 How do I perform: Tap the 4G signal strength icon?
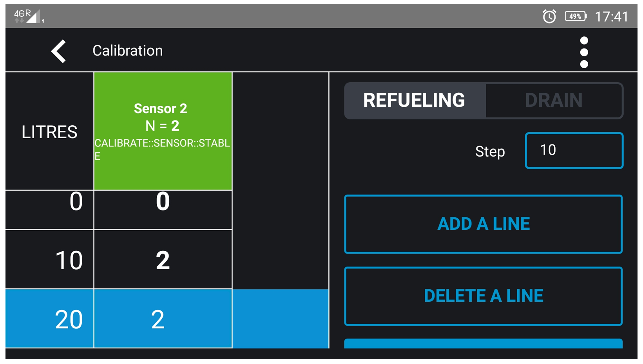[28, 16]
